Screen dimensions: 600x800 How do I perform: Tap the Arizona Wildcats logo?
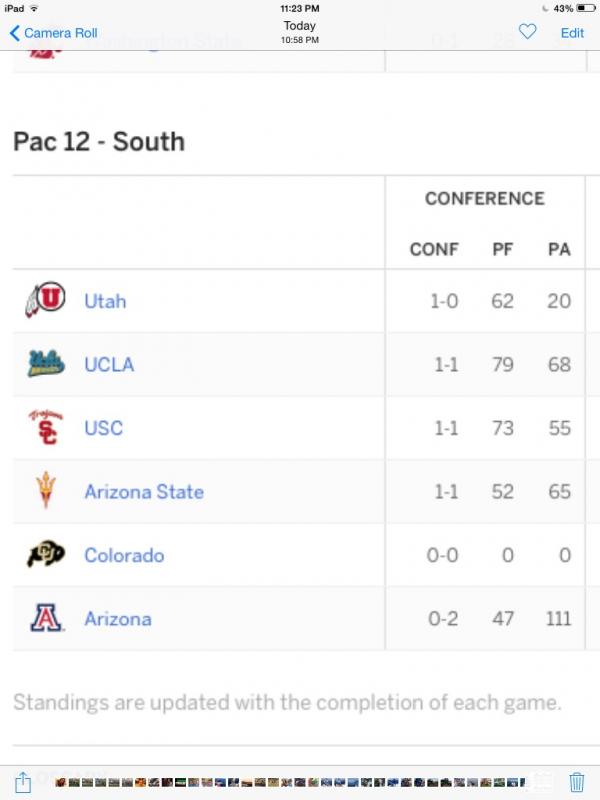(46, 618)
